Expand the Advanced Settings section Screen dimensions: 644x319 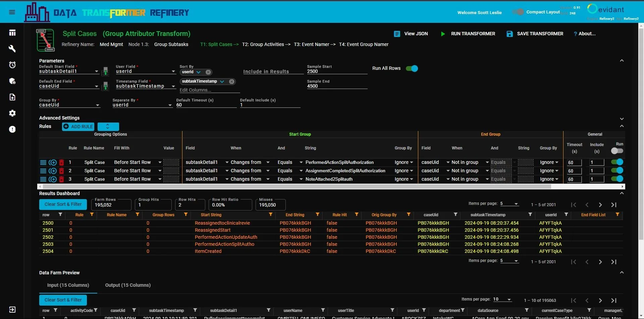point(622,119)
